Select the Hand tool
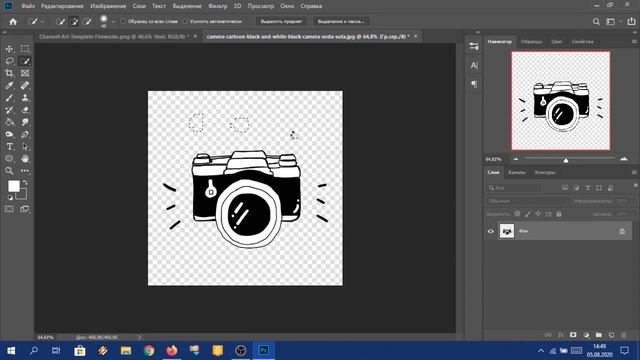 [25, 159]
